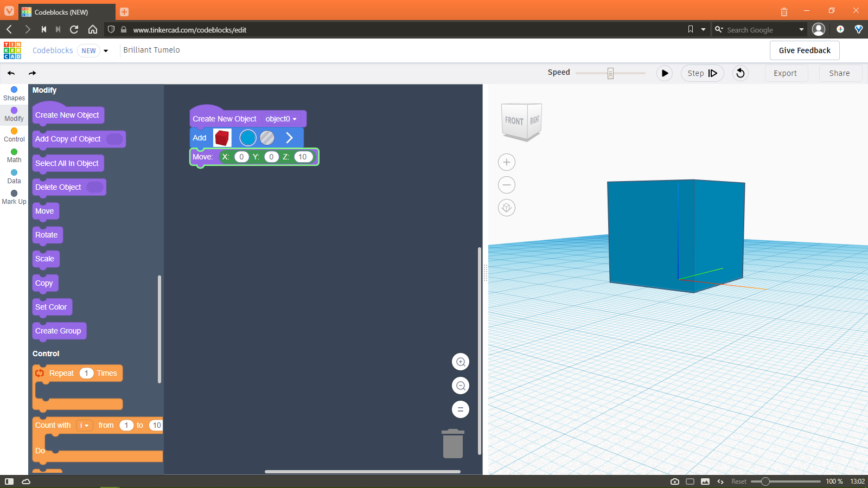This screenshot has height=488, width=868.
Task: Expand the Add block with chevron
Action: click(289, 138)
